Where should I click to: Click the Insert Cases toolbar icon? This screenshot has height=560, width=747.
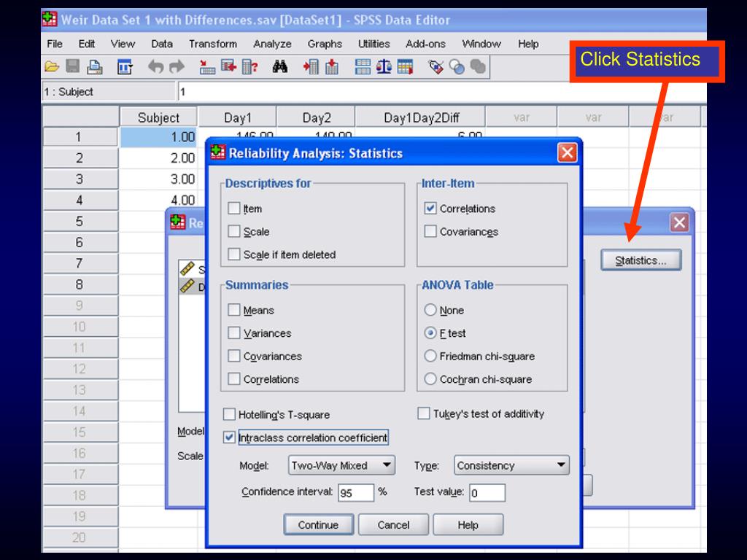click(x=311, y=66)
